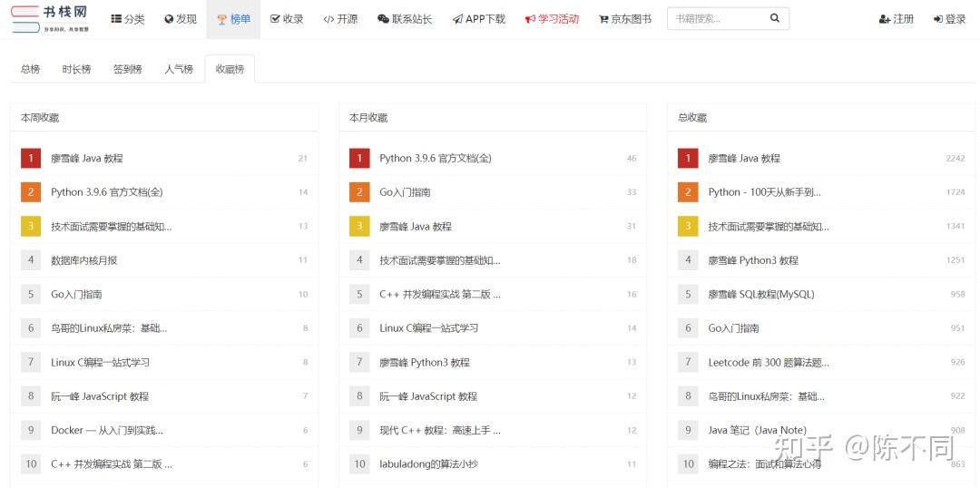This screenshot has width=980, height=488.
Task: Click the 2242 count in 总收藏
Action: click(955, 158)
